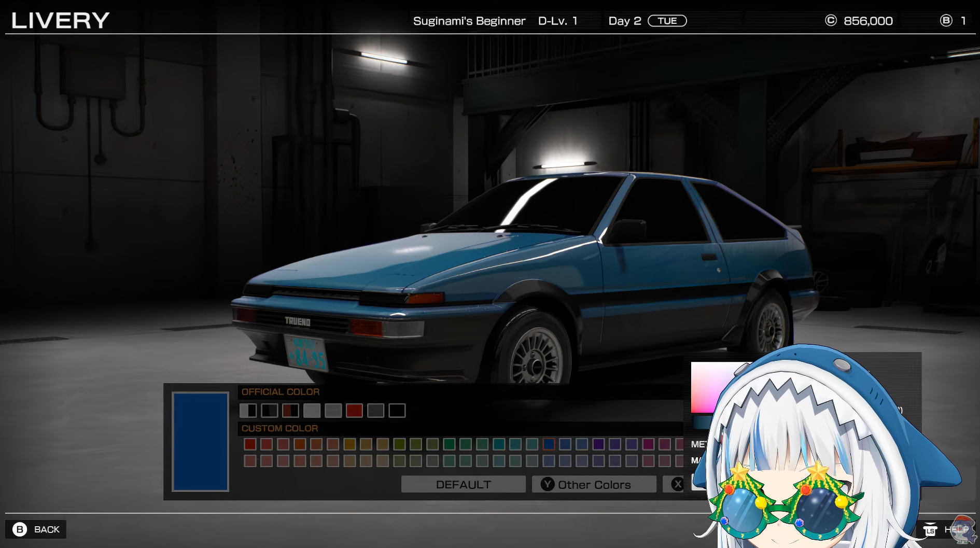The image size is (980, 548).
Task: Reset paint with the DEFAULT button
Action: [x=464, y=484]
